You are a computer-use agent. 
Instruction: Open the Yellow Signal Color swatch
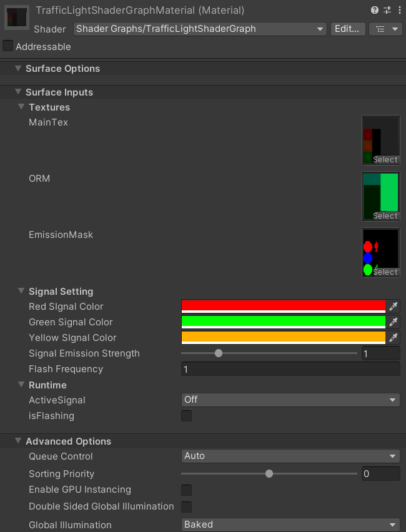pos(284,338)
